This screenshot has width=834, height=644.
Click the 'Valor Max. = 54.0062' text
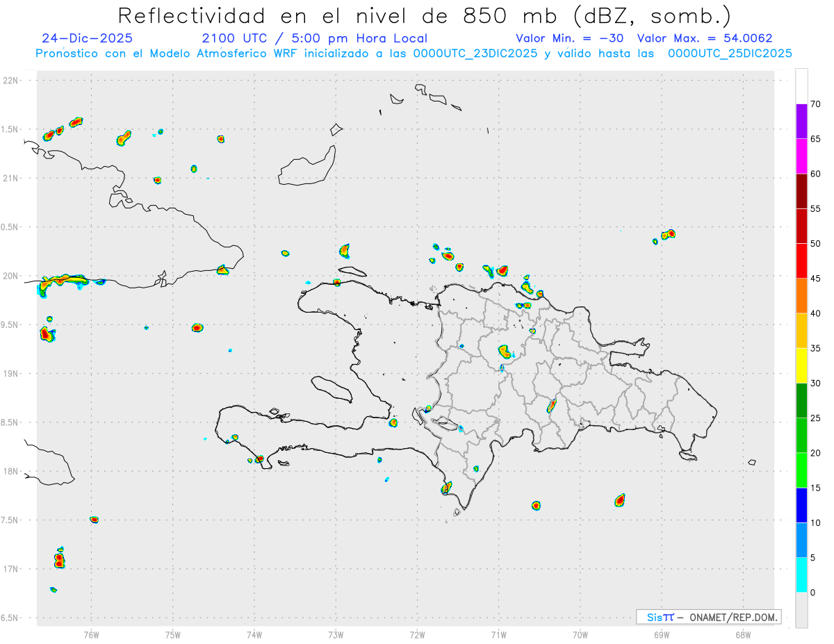(x=705, y=38)
